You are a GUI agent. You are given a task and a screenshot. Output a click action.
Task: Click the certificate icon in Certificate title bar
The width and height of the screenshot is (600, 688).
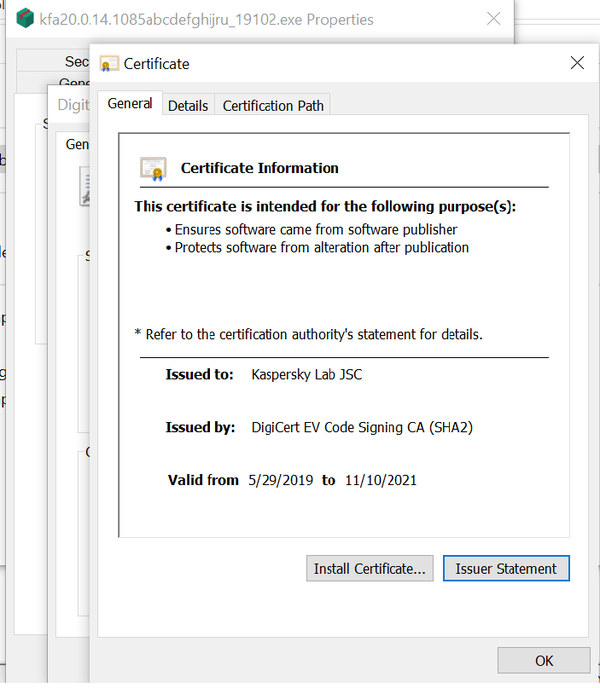click(109, 64)
